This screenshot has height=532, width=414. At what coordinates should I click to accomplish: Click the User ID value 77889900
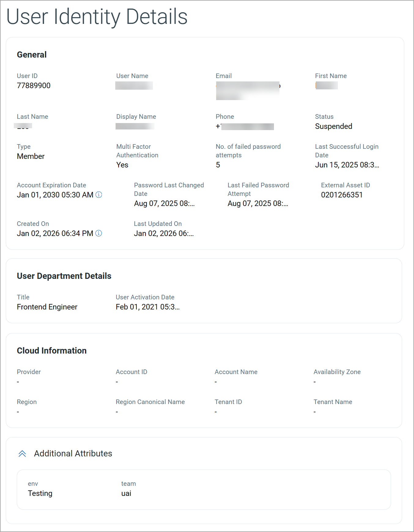click(x=34, y=86)
